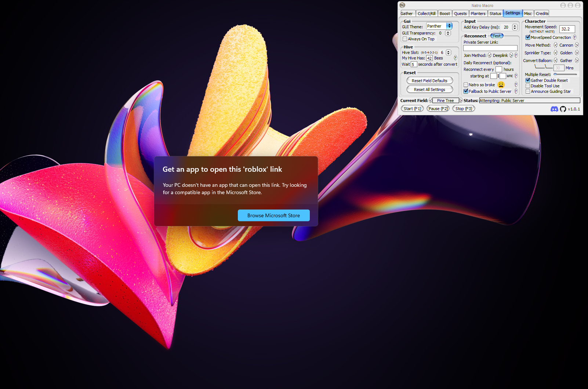This screenshot has height=389, width=588.
Task: Switch Sprinkler Type to next after Golden
Action: point(577,53)
